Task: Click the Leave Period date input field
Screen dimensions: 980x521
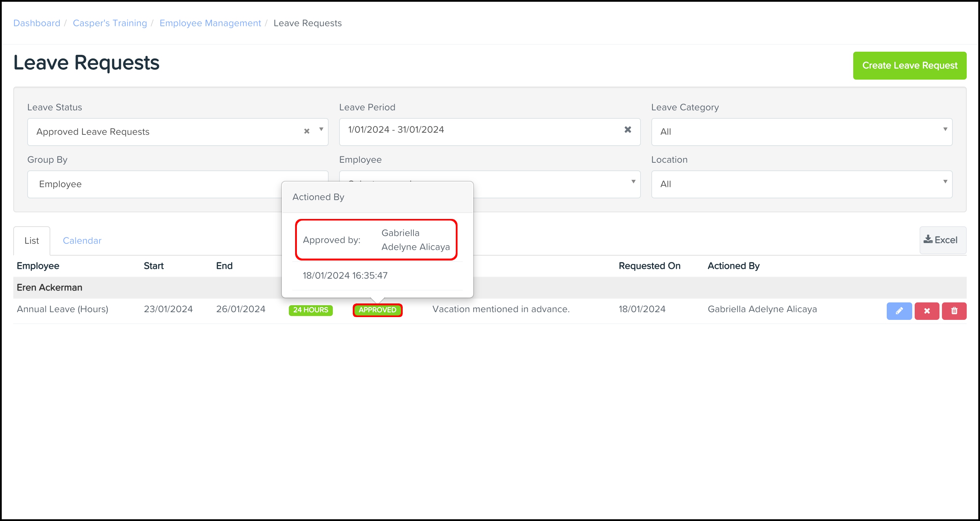Action: coord(479,131)
